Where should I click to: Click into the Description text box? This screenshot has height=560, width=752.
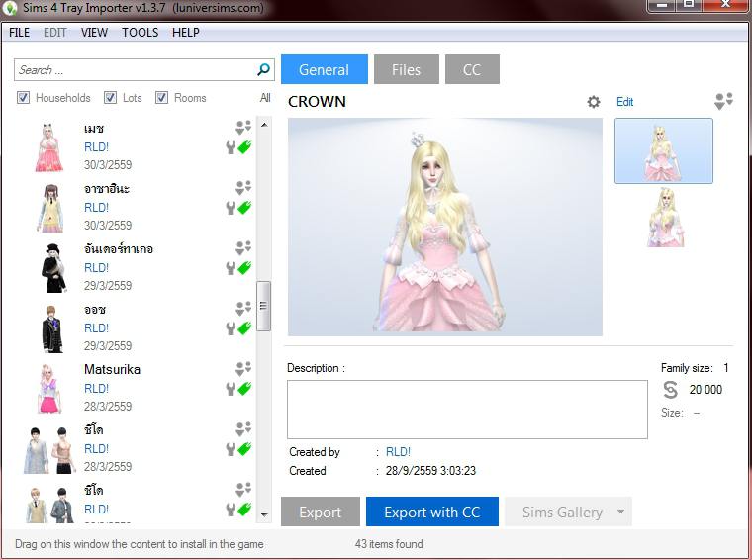coord(467,410)
